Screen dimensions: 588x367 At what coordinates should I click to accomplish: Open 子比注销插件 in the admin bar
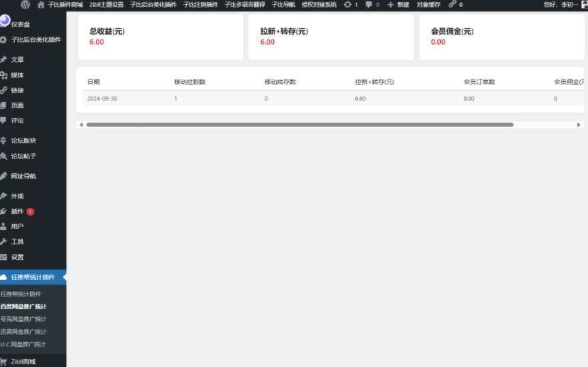tap(201, 5)
